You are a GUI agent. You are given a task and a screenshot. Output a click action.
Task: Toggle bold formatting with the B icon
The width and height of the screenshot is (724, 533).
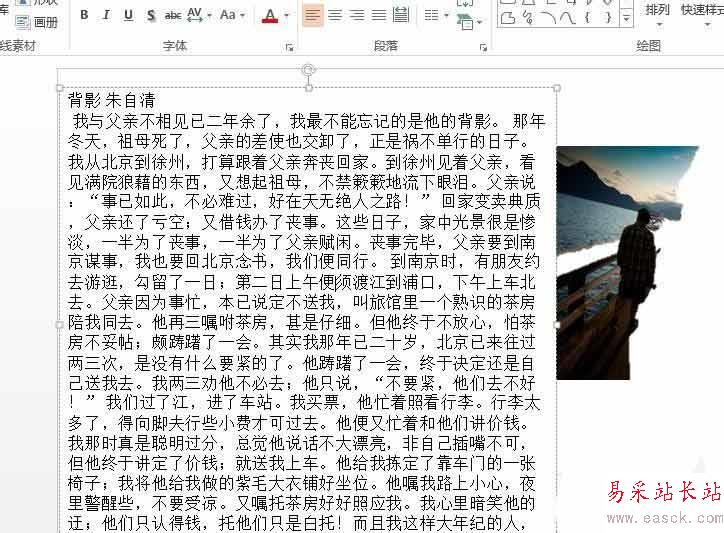point(84,15)
